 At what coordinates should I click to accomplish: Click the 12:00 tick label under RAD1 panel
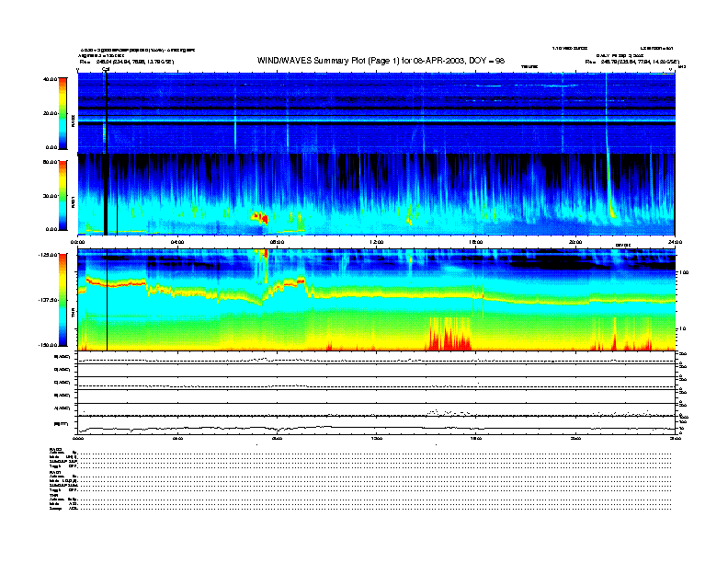point(377,242)
